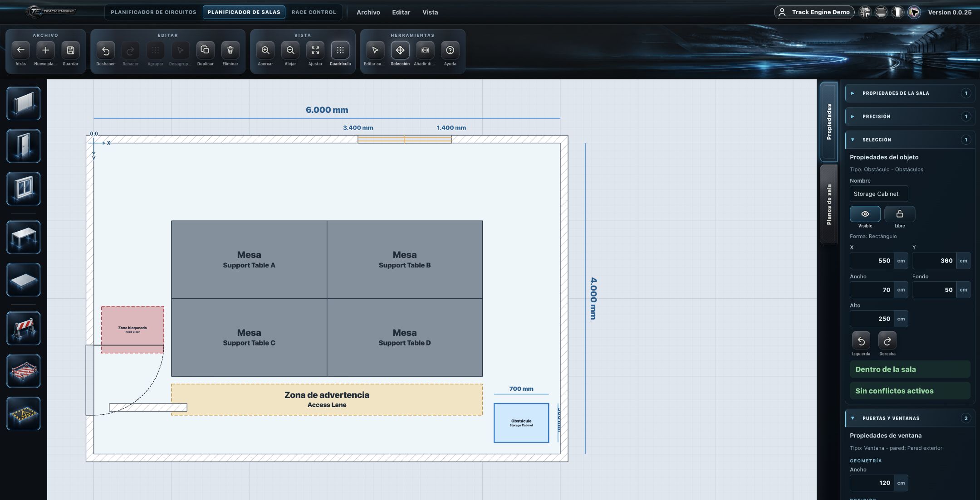Create a new plan with Nuevo plano
Screen dimensions: 980x500
[45, 50]
